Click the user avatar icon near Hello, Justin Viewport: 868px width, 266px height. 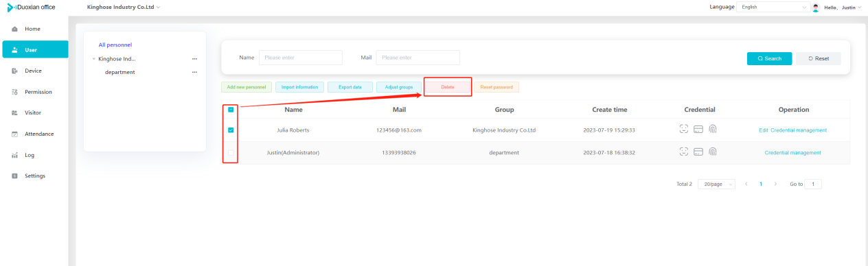pos(815,8)
